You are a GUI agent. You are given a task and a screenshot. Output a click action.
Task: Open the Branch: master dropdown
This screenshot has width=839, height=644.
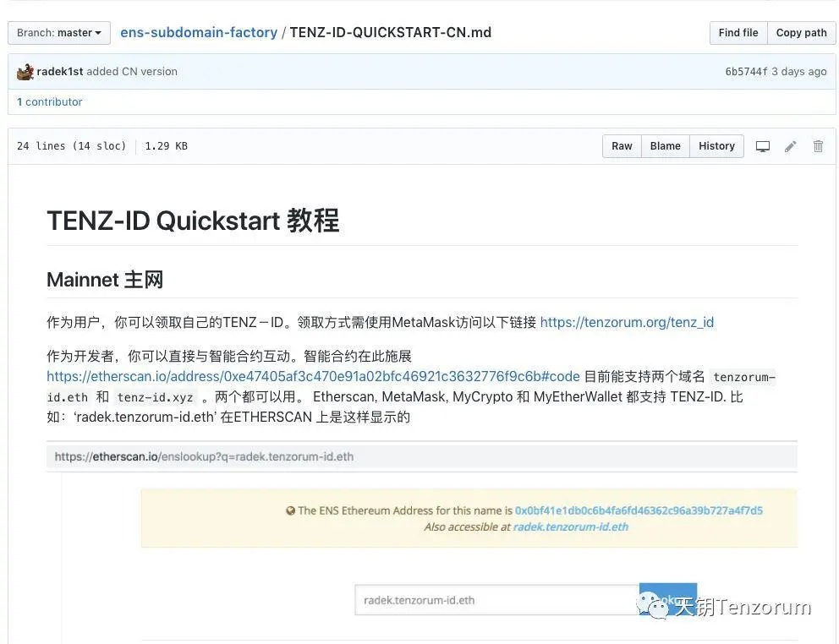click(x=59, y=33)
